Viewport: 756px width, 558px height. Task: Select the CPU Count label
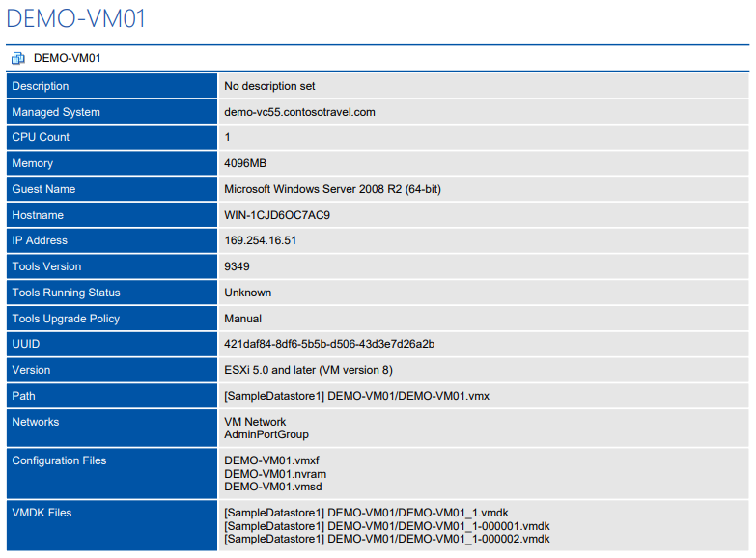(x=41, y=137)
